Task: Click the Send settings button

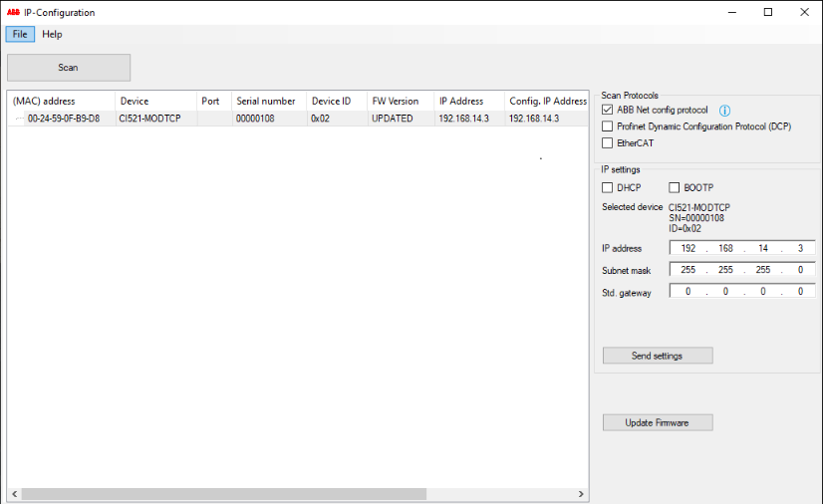Action: pos(658,356)
